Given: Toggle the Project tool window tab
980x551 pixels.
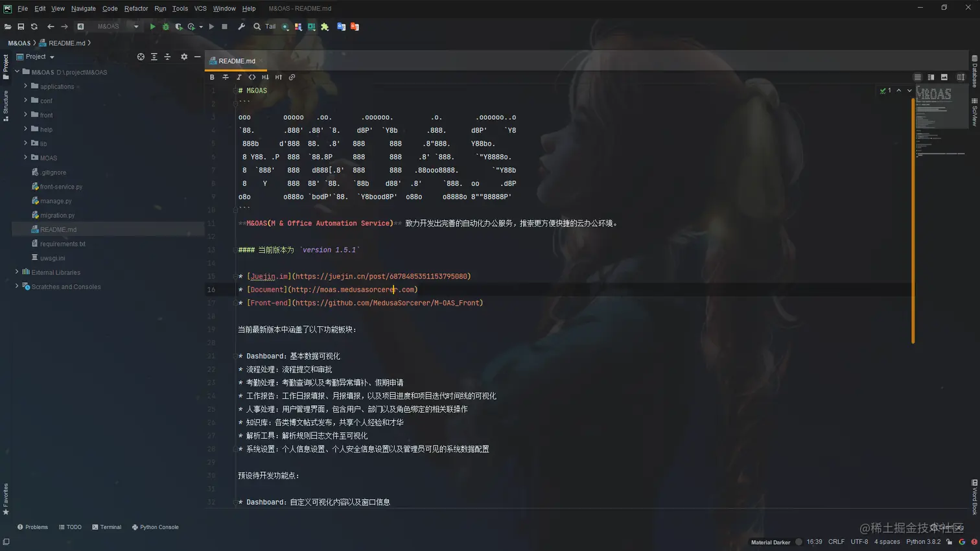Looking at the screenshot, I should [5, 67].
